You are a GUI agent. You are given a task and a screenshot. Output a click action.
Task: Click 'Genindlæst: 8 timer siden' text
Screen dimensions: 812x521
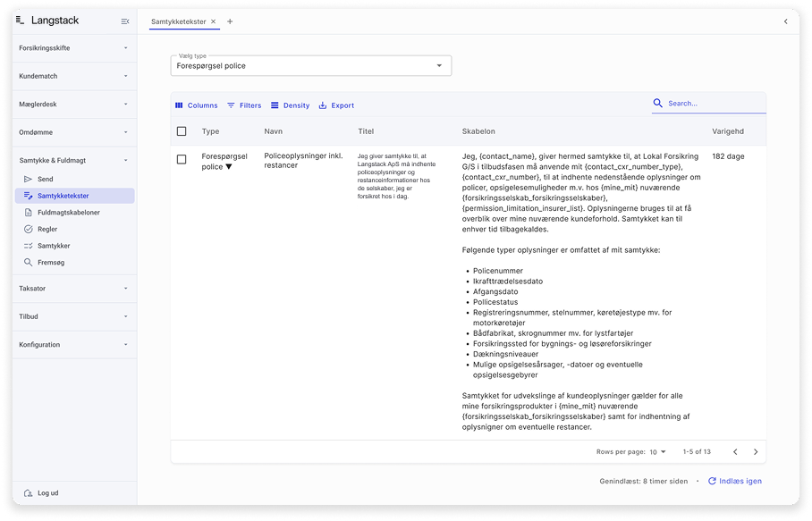coord(644,481)
